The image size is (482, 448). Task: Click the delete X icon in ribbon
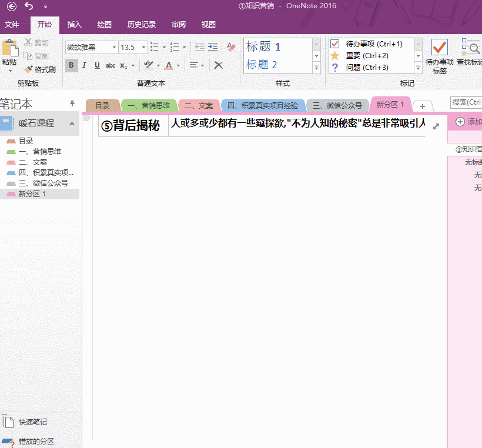click(x=219, y=65)
